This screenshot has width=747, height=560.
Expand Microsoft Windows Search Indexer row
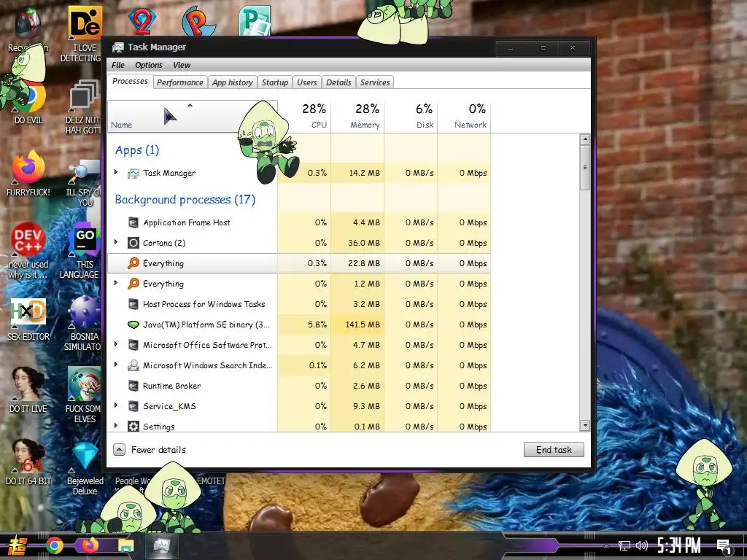(116, 365)
